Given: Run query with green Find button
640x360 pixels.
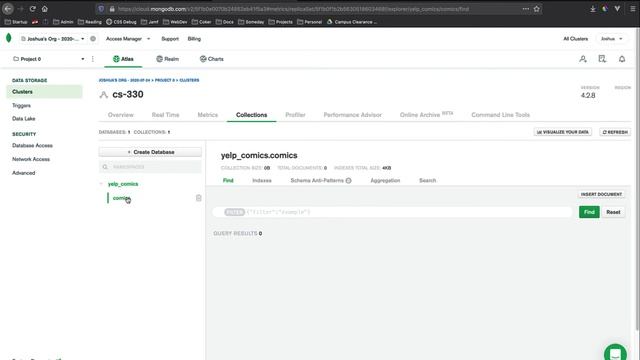Looking at the screenshot, I should pos(589,212).
